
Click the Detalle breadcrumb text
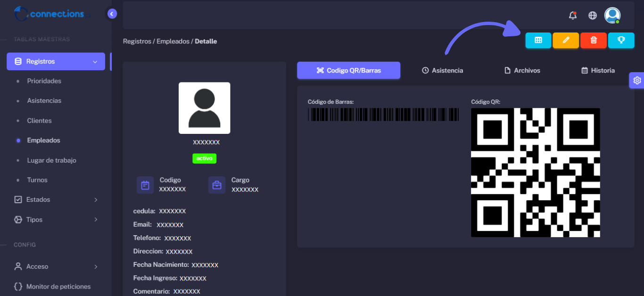coord(206,41)
